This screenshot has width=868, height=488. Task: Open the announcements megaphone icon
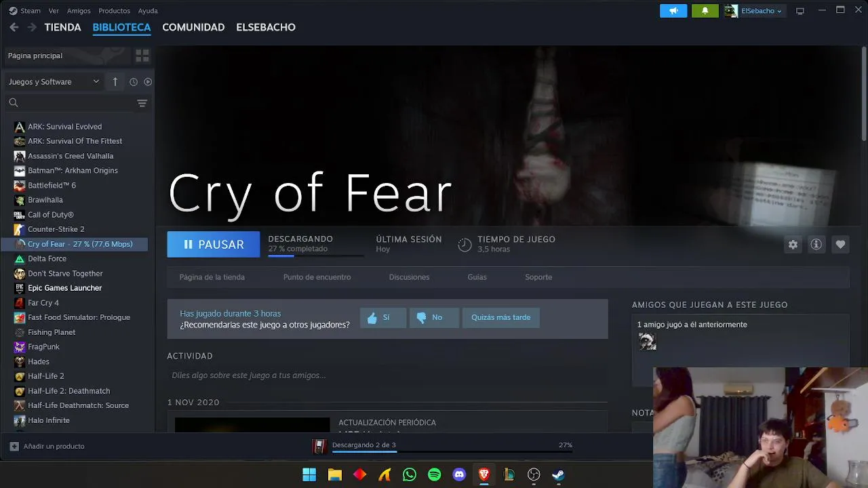[673, 11]
